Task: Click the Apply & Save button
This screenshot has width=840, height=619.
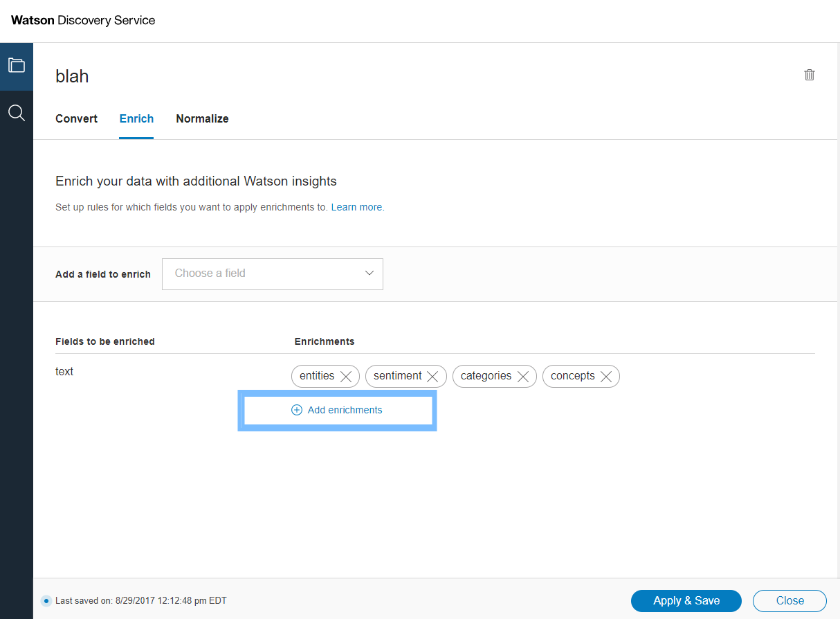Action: [686, 600]
